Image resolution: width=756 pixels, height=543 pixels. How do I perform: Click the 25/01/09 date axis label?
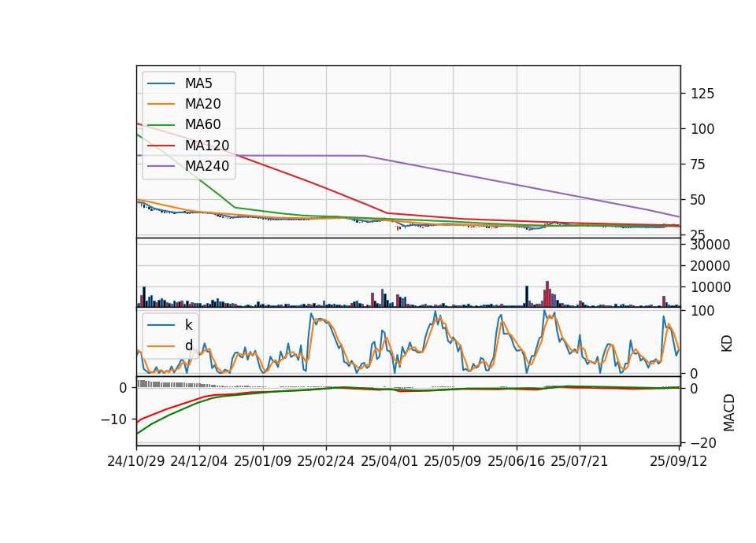[x=263, y=461]
